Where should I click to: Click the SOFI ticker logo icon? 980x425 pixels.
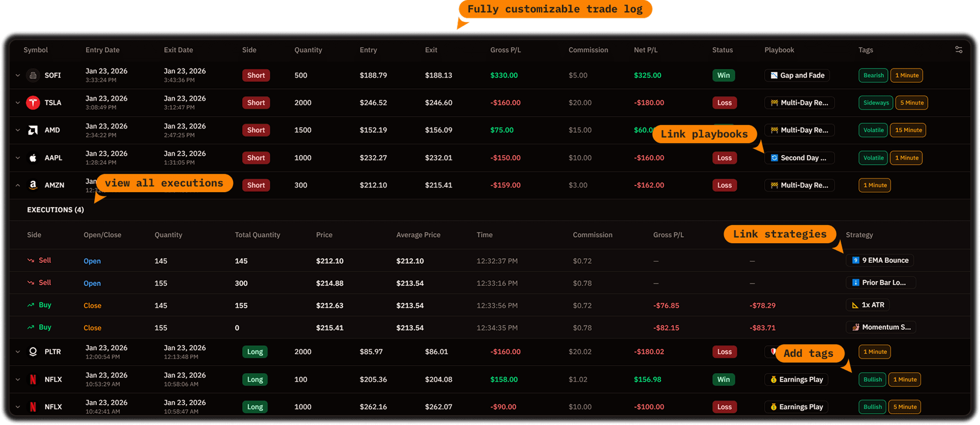(x=33, y=75)
